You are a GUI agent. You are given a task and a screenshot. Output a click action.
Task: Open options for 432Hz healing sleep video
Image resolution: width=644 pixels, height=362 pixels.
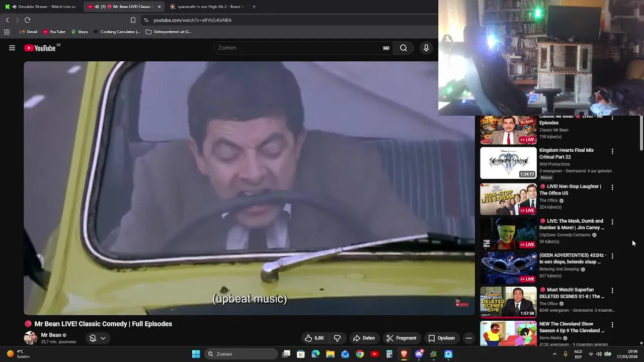[x=612, y=256]
